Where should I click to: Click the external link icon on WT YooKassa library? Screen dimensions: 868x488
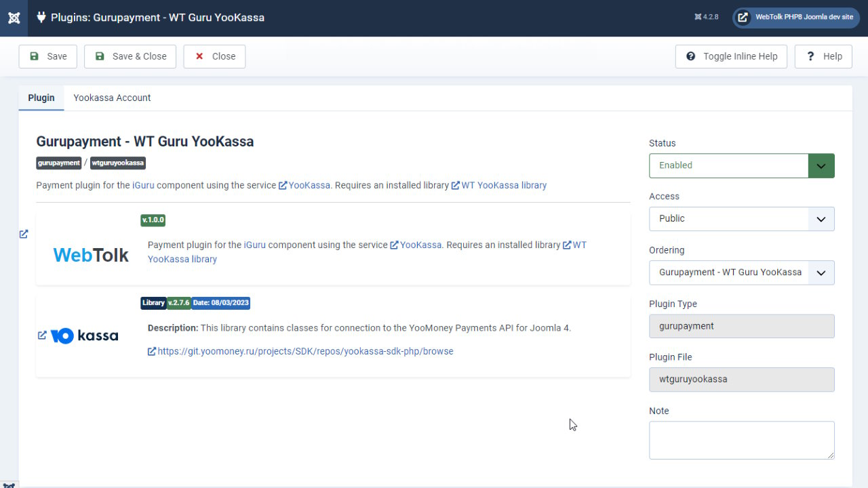(456, 185)
